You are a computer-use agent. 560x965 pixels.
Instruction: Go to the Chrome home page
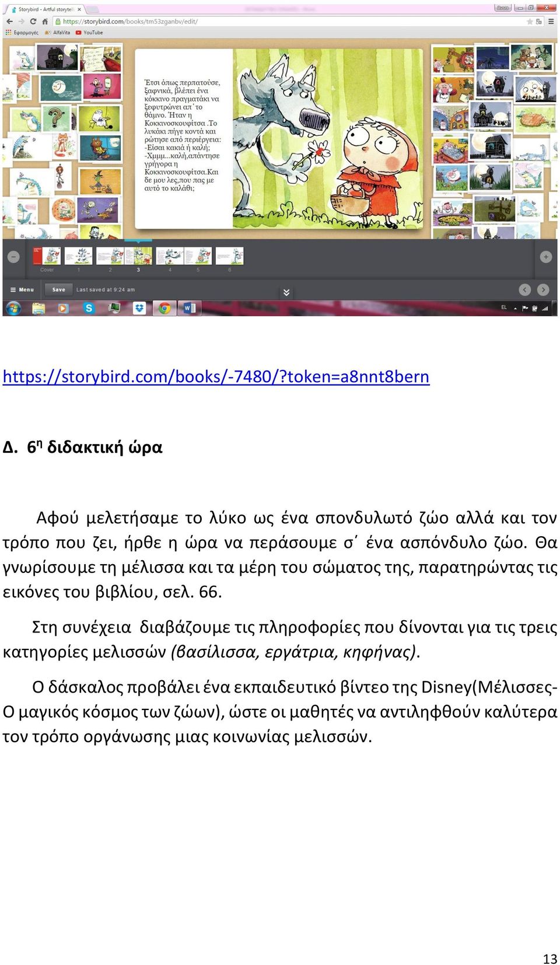(45, 21)
